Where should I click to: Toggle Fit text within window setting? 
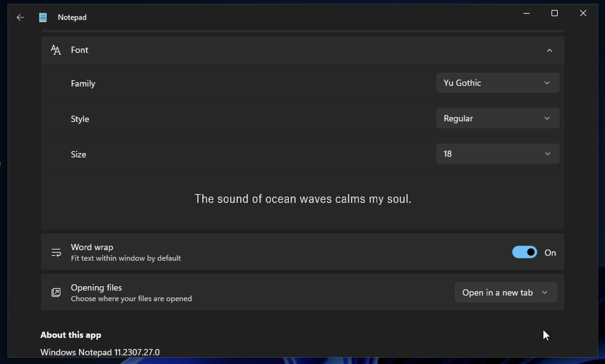[524, 252]
